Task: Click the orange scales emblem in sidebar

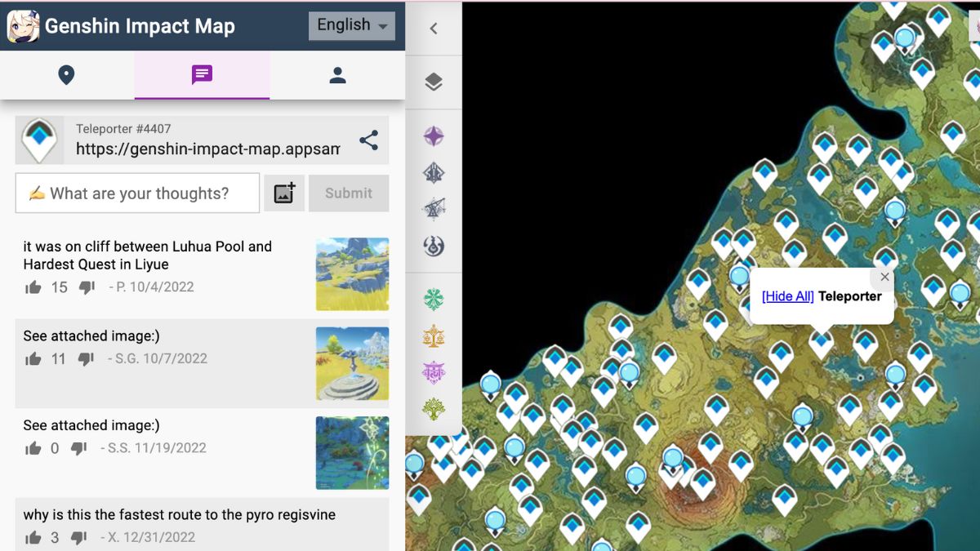Action: [434, 335]
